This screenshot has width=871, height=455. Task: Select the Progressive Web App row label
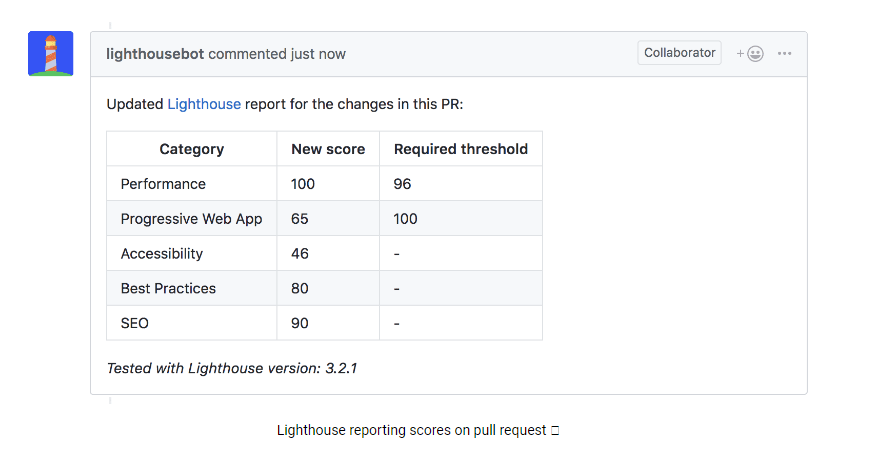point(191,219)
